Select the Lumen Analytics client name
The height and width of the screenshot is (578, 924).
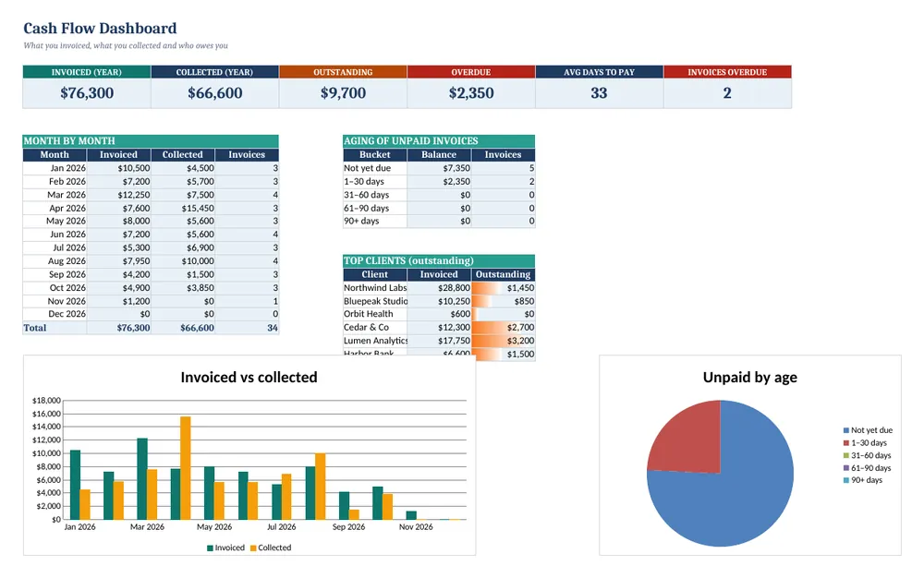pos(375,341)
